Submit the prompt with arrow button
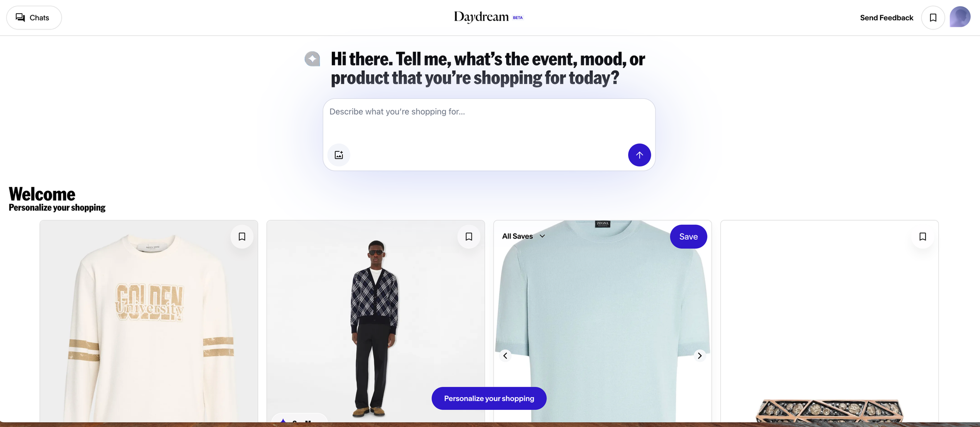The image size is (980, 427). pos(639,155)
